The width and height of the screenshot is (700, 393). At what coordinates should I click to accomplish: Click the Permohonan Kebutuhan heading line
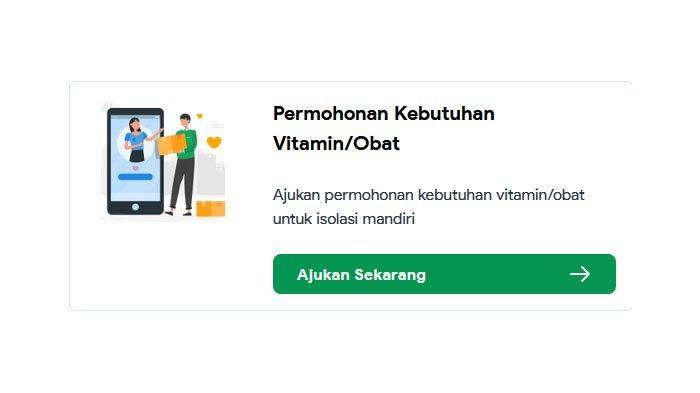coord(383,113)
